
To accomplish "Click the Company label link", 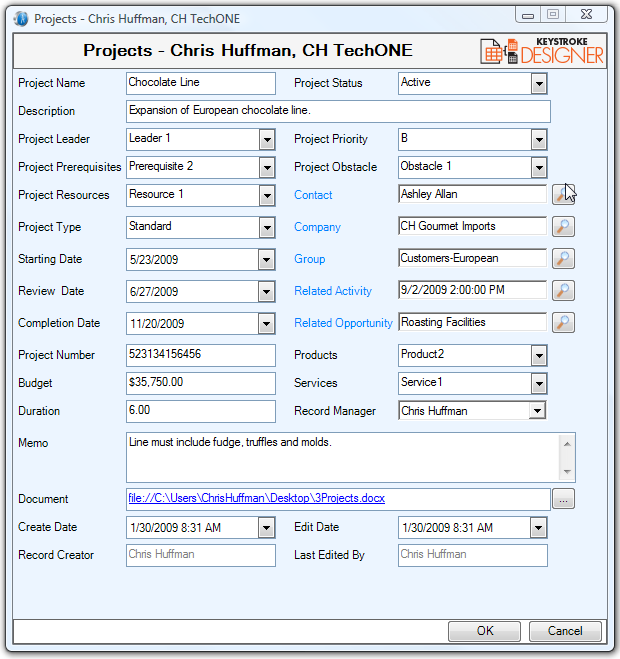I will click(x=317, y=227).
